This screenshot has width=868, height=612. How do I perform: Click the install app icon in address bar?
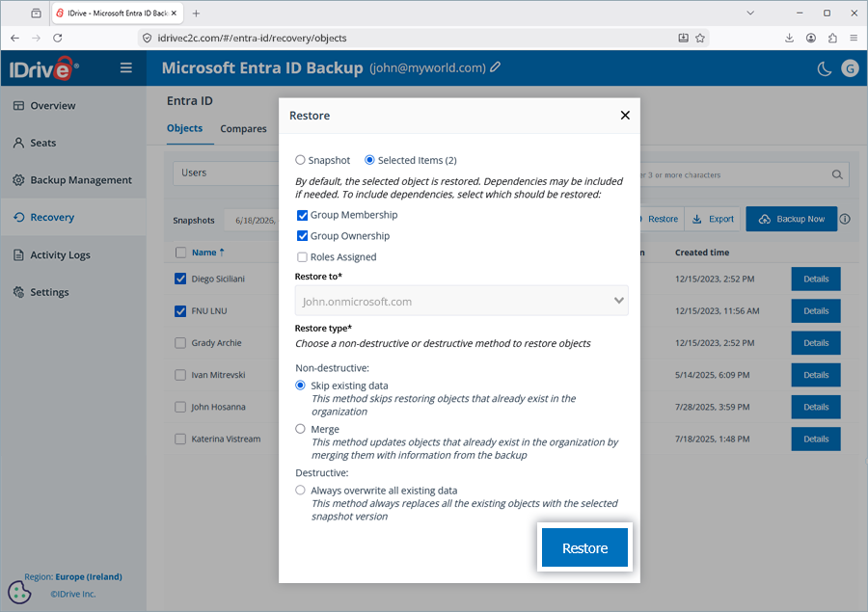pos(683,38)
